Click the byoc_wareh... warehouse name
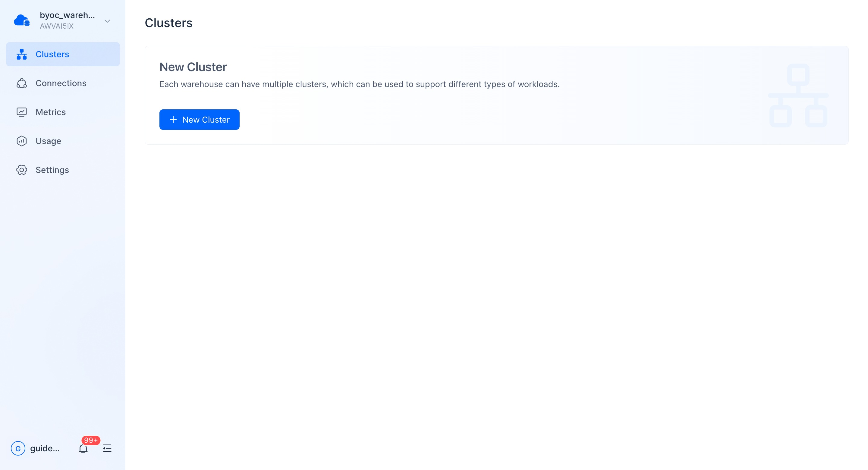 pos(68,15)
